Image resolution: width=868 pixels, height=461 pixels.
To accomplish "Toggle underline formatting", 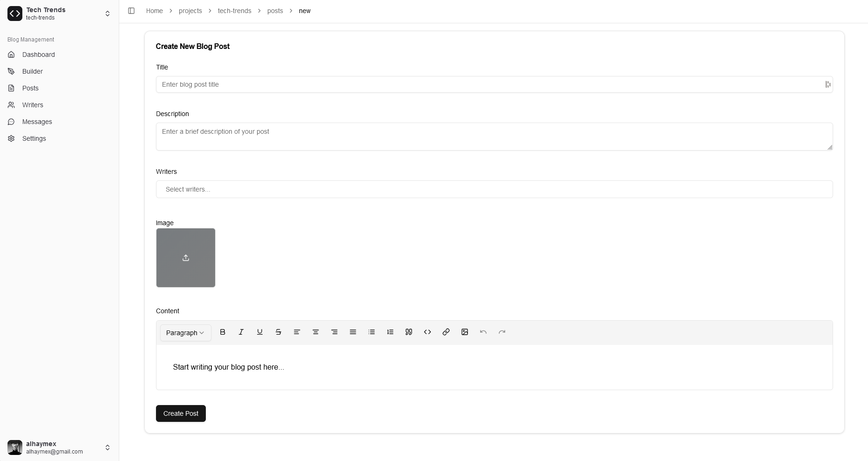I will tap(260, 332).
